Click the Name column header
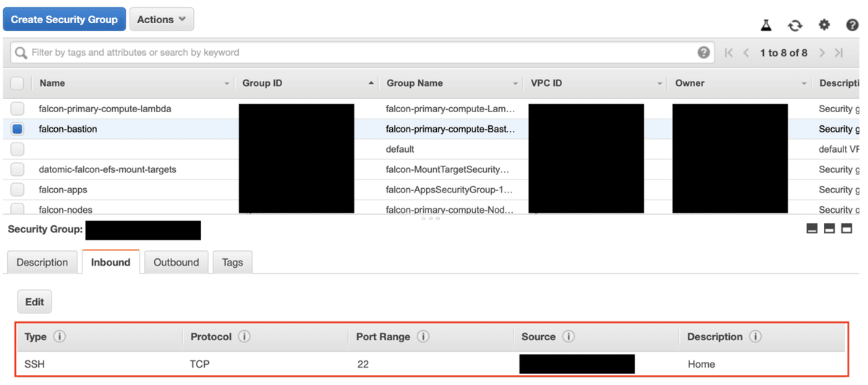 (52, 83)
